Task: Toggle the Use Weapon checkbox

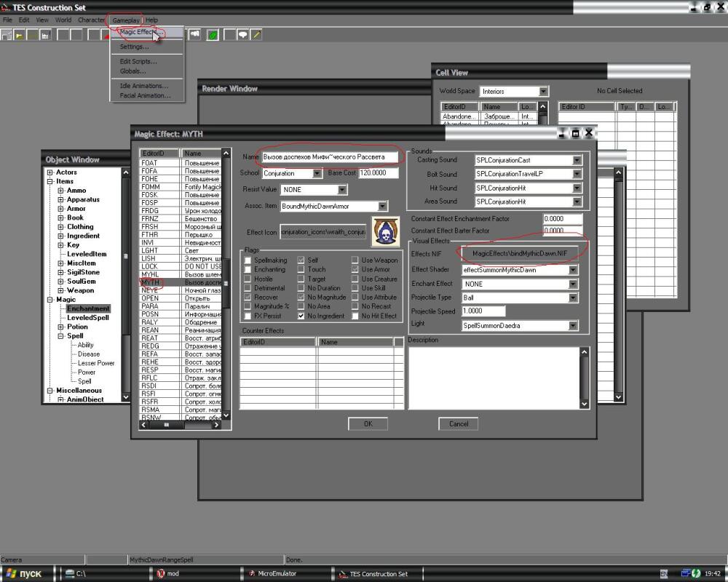Action: click(x=355, y=260)
